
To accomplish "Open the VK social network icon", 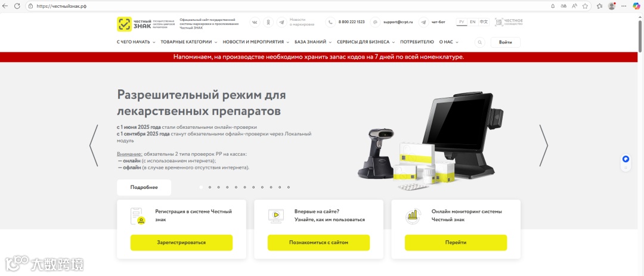I will pyautogui.click(x=255, y=22).
